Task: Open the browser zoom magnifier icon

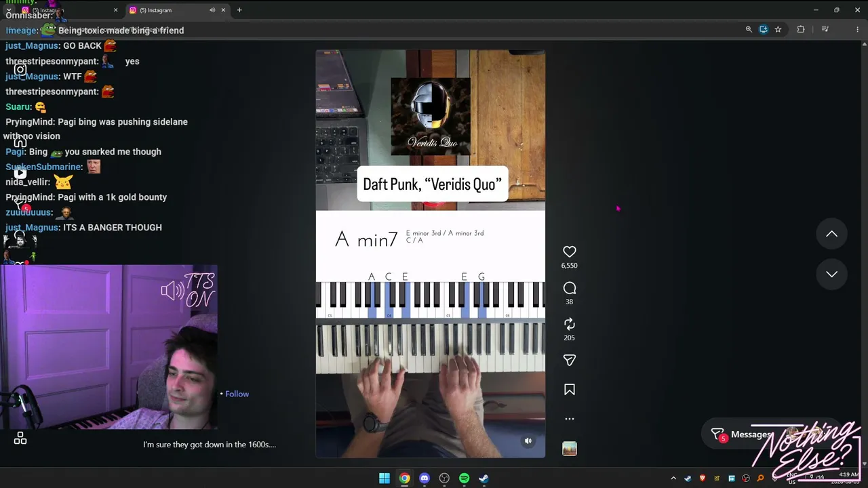Action: click(749, 29)
